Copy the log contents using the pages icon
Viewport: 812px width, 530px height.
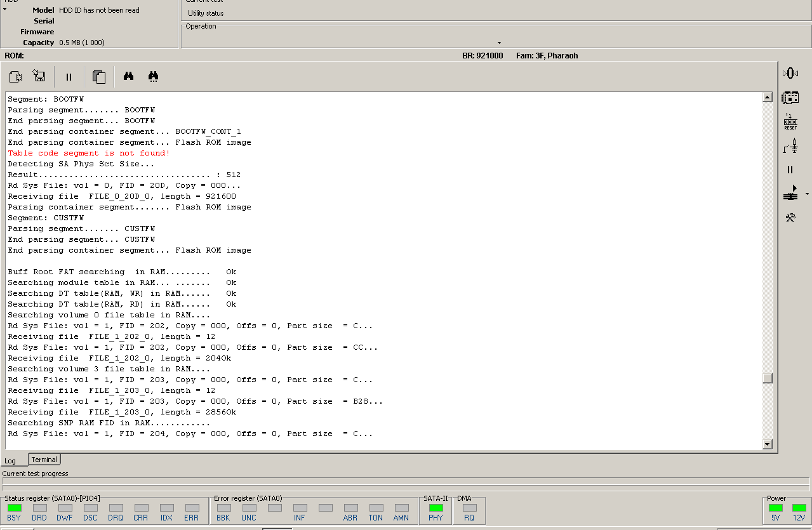98,77
